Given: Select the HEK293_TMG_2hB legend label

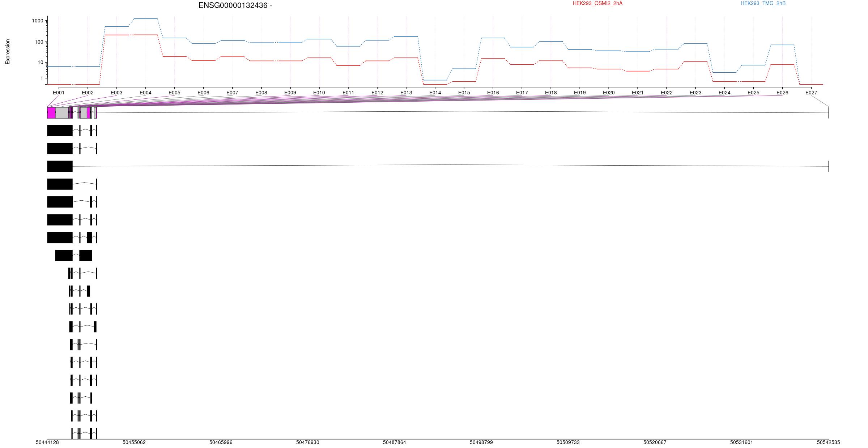Looking at the screenshot, I should click(x=763, y=3).
